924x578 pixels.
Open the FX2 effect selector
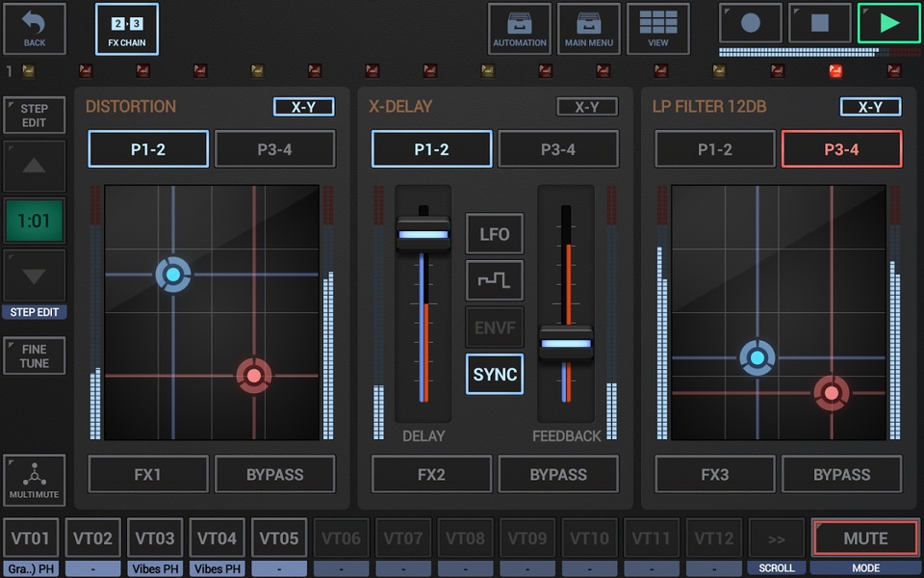pyautogui.click(x=432, y=474)
